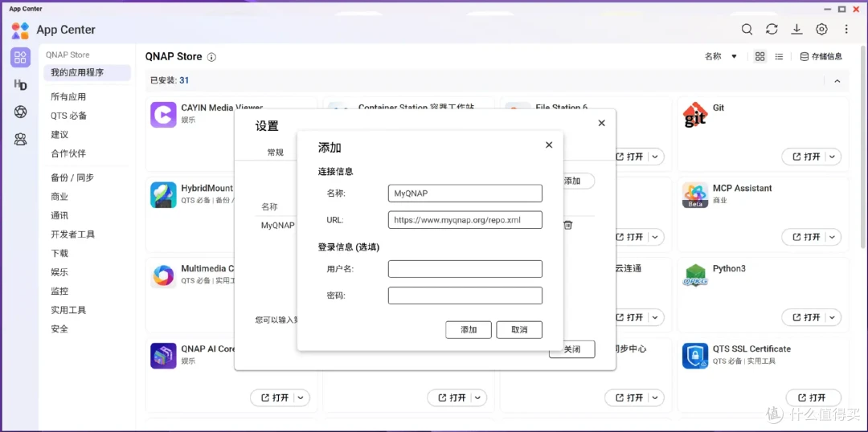Select the QNAP Store sidebar icon
This screenshot has height=432, width=868.
(20, 57)
